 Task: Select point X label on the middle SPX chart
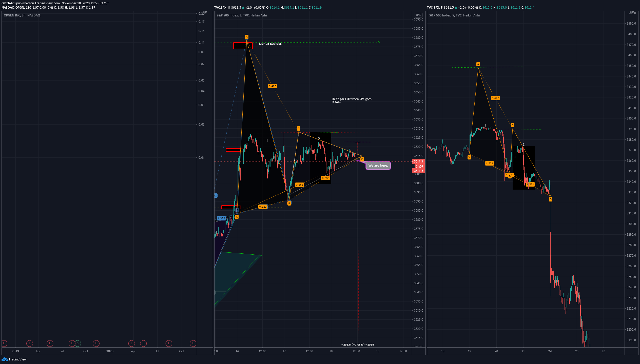[237, 217]
